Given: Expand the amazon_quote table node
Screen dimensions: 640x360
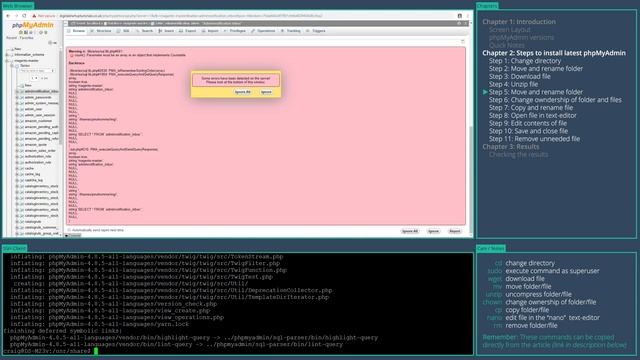Looking at the screenshot, I should [x=17, y=145].
